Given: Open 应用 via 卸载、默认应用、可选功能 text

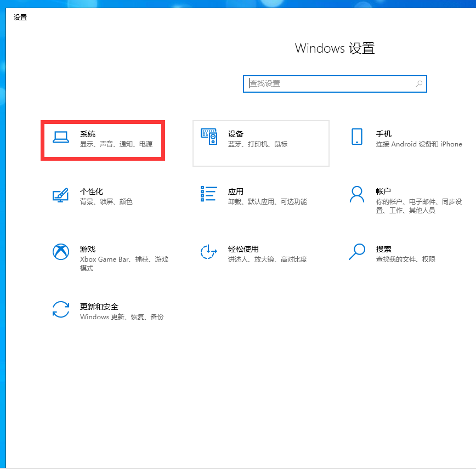Looking at the screenshot, I should coord(268,202).
